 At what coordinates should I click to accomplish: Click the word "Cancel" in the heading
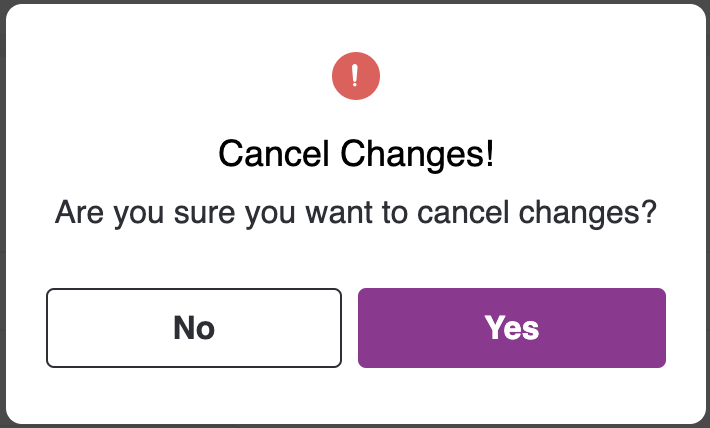click(273, 154)
